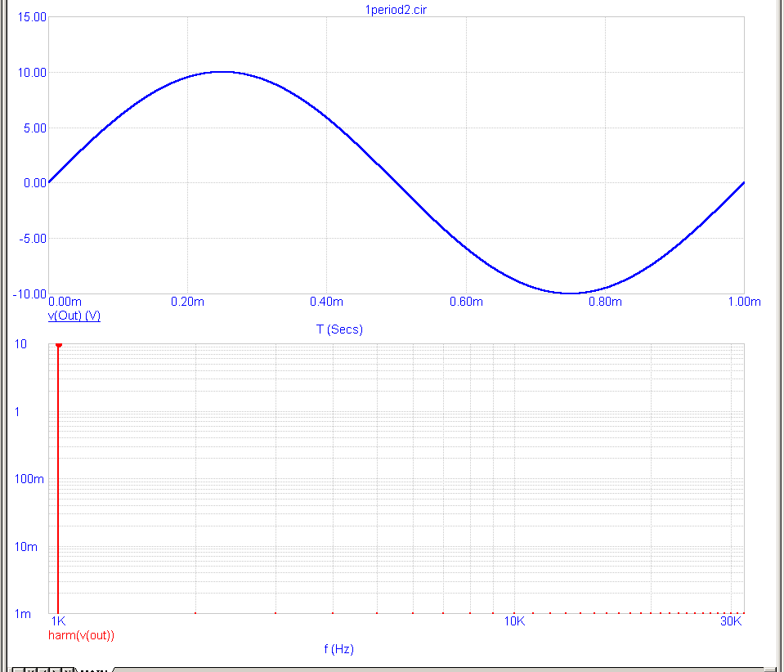Click the 100m harmonic magnitude axis value
Viewport: 784px width, 672px height.
pos(29,479)
